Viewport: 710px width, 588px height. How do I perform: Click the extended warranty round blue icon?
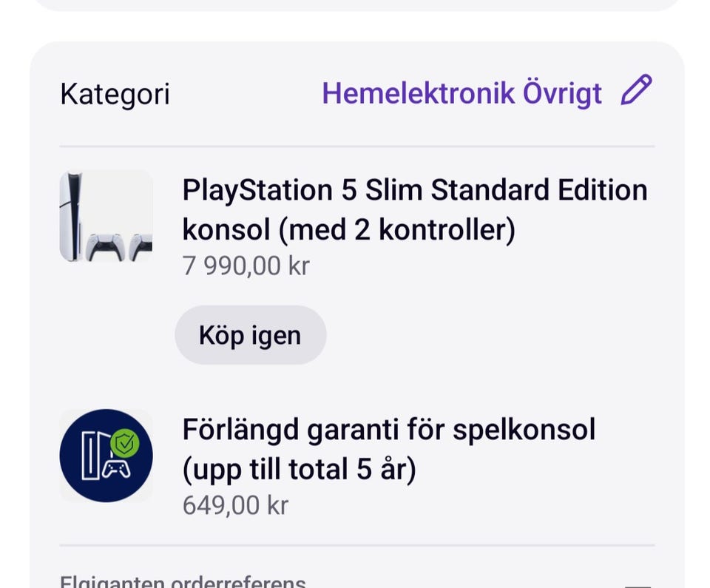click(106, 456)
